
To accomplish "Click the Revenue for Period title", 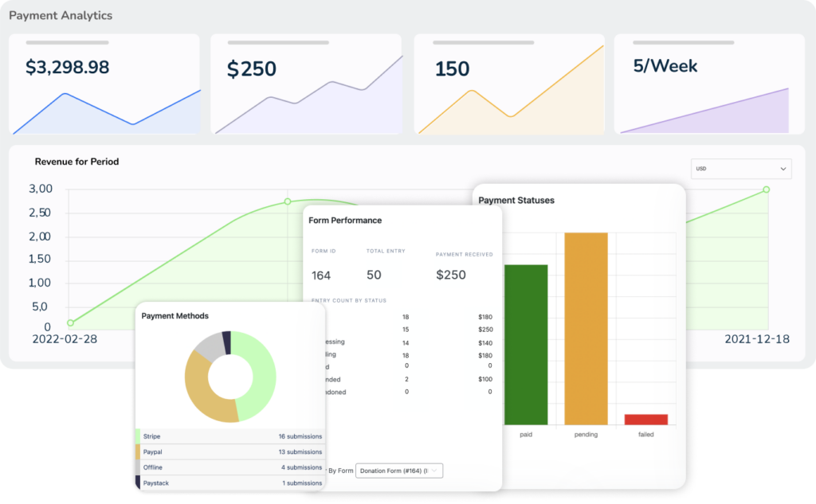I will [x=77, y=162].
